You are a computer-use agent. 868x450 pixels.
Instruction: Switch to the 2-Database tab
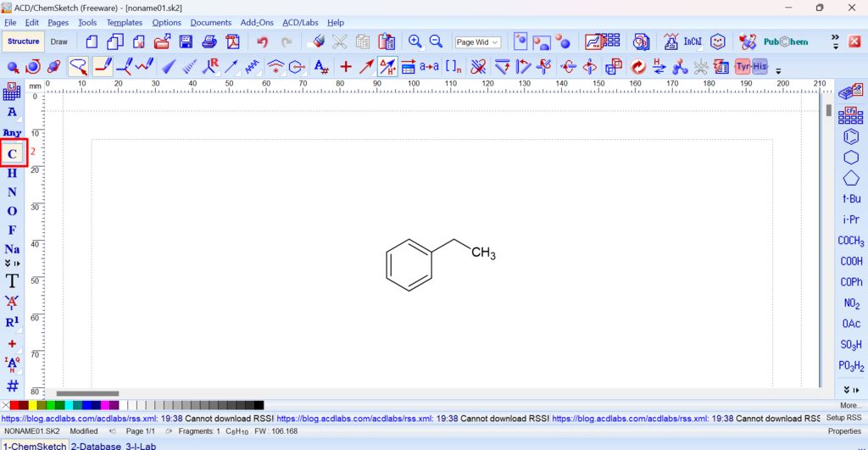point(96,446)
